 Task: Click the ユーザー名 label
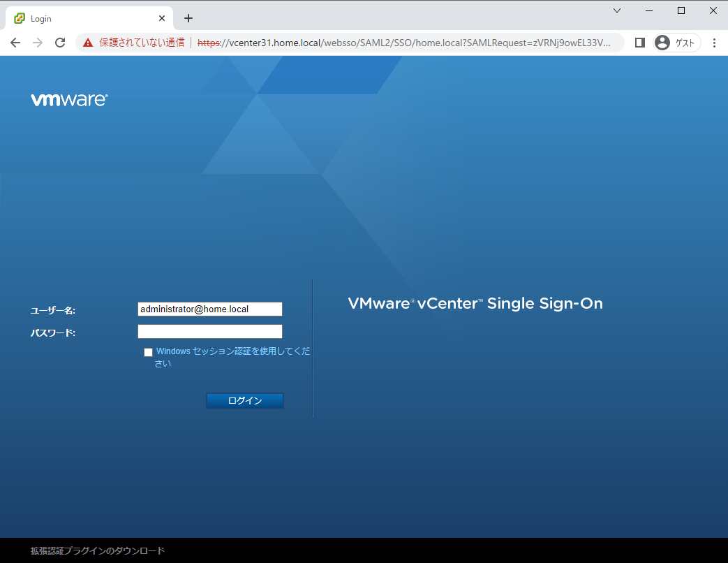click(x=53, y=310)
